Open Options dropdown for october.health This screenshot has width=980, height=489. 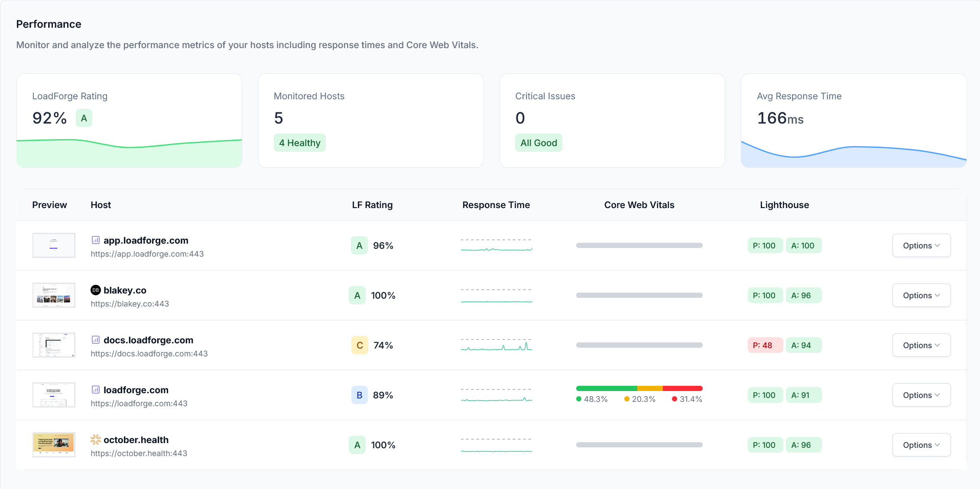tap(922, 445)
